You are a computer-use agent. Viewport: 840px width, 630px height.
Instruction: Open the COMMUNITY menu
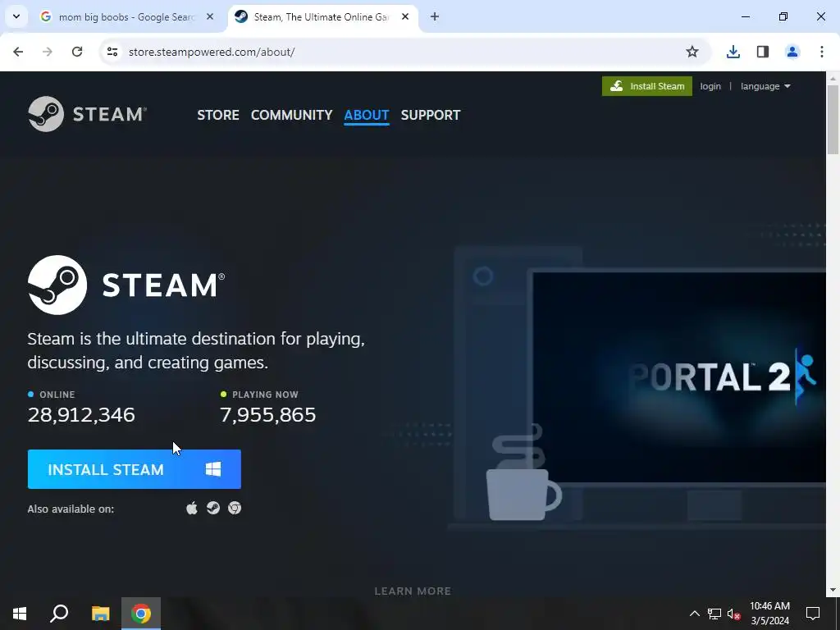tap(291, 115)
